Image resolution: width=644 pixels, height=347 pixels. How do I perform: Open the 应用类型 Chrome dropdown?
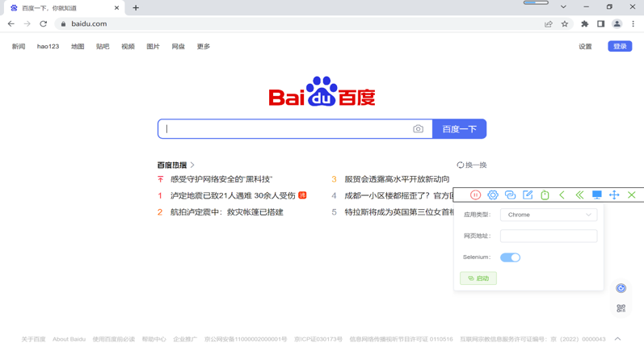pyautogui.click(x=548, y=215)
